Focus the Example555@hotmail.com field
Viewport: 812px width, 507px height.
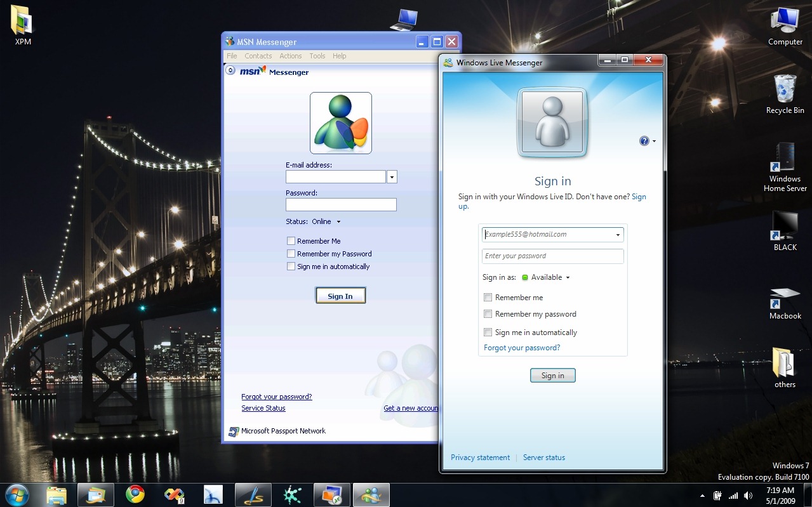[553, 235]
